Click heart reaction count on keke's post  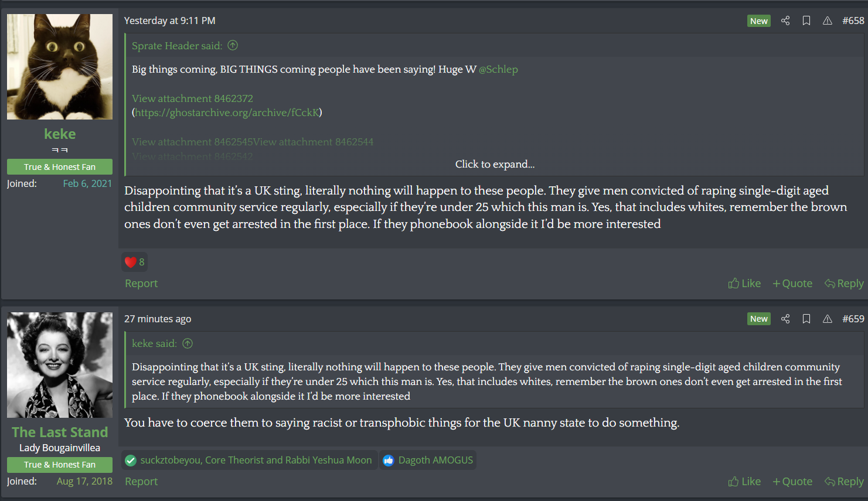(135, 262)
